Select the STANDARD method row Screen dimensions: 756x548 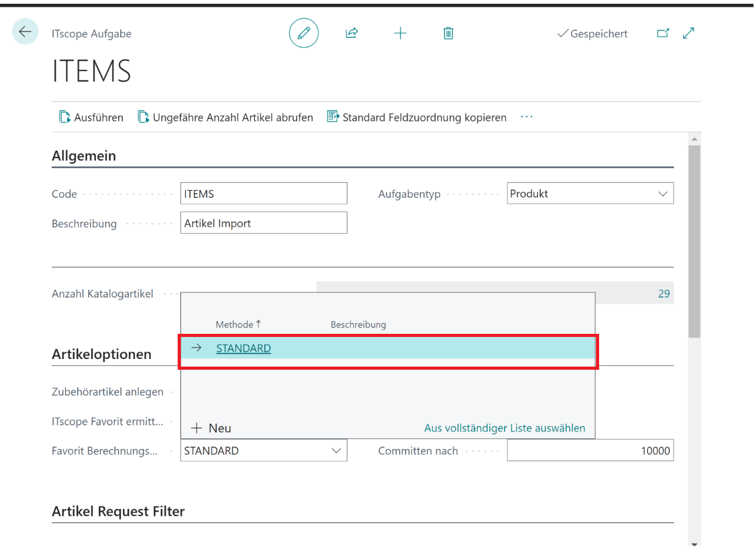[243, 348]
